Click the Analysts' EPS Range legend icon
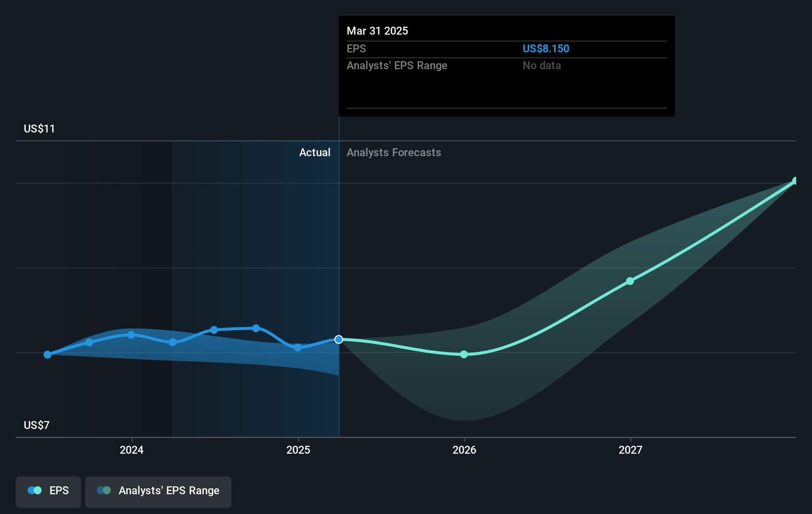This screenshot has width=812, height=514. pyautogui.click(x=104, y=490)
